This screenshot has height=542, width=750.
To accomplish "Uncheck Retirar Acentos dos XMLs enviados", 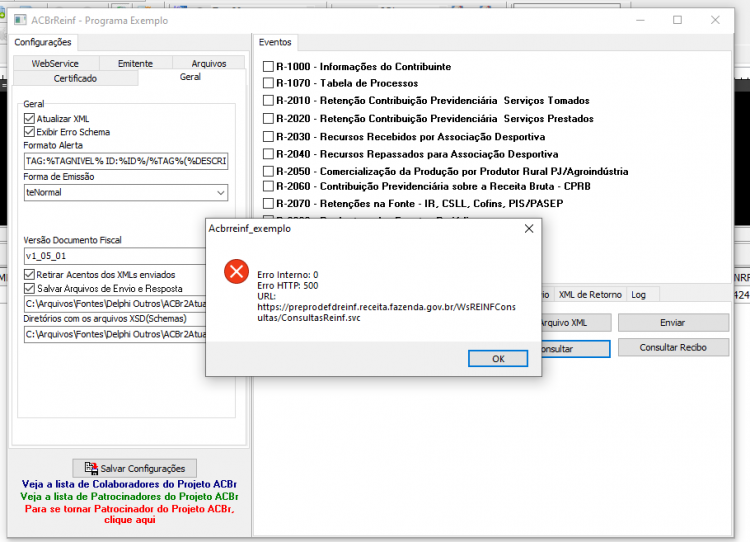I will click(29, 275).
